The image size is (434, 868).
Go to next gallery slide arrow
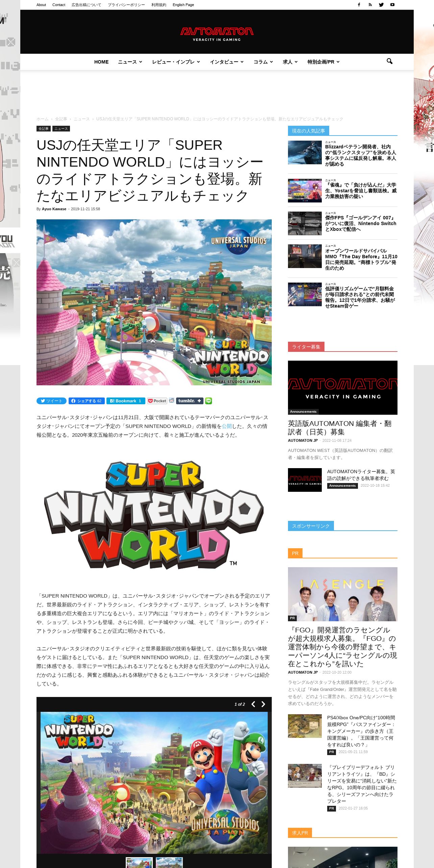coord(263,704)
